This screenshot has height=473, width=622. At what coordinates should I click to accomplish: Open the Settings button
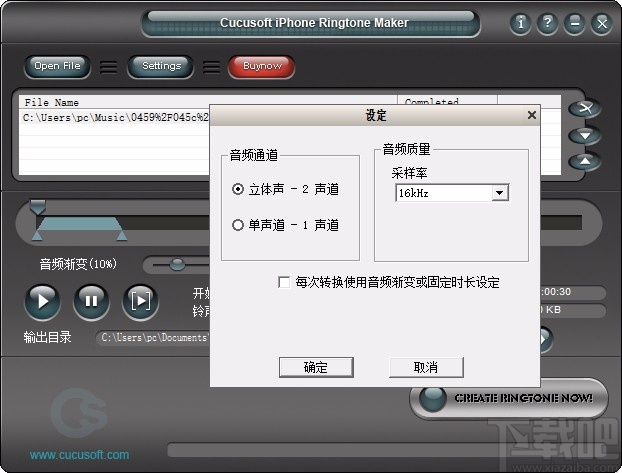[161, 66]
